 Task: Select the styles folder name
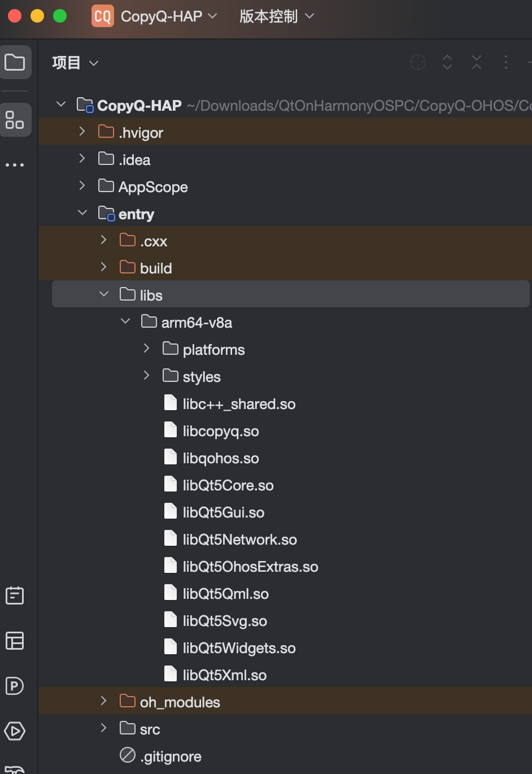tap(202, 377)
